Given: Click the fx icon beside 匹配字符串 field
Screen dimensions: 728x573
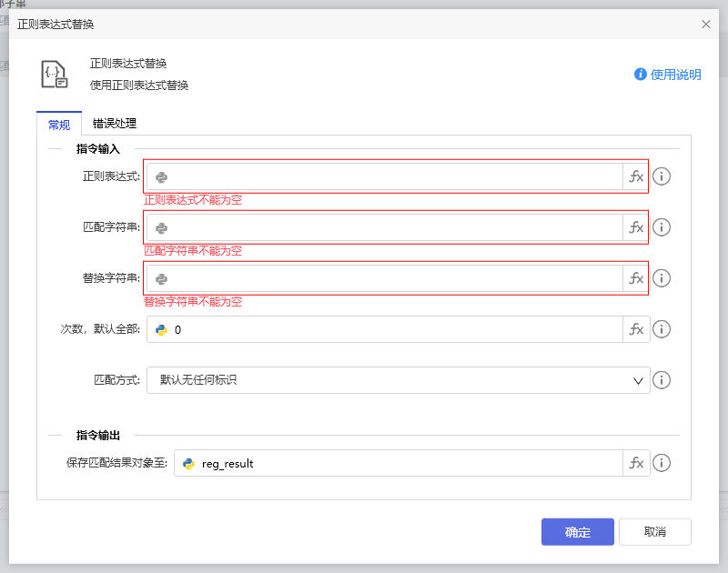Looking at the screenshot, I should point(636,227).
